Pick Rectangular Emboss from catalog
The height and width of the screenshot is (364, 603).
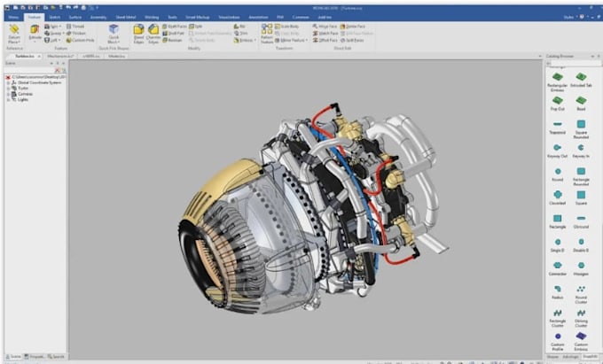[557, 81]
